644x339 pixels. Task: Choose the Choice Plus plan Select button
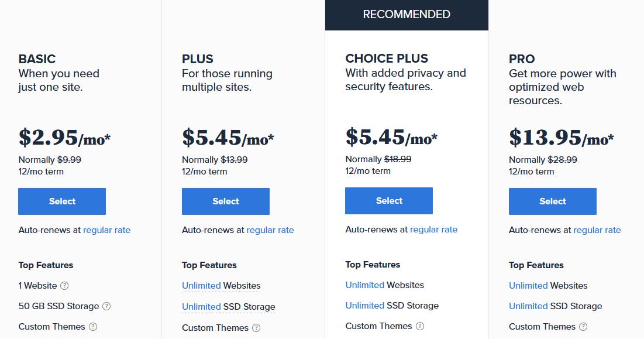coord(389,200)
